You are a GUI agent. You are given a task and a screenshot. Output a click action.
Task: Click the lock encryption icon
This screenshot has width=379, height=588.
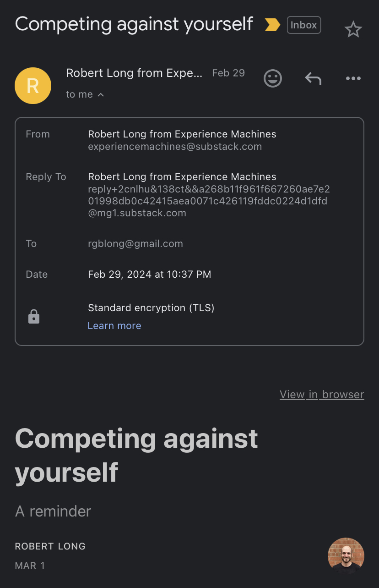coord(34,317)
